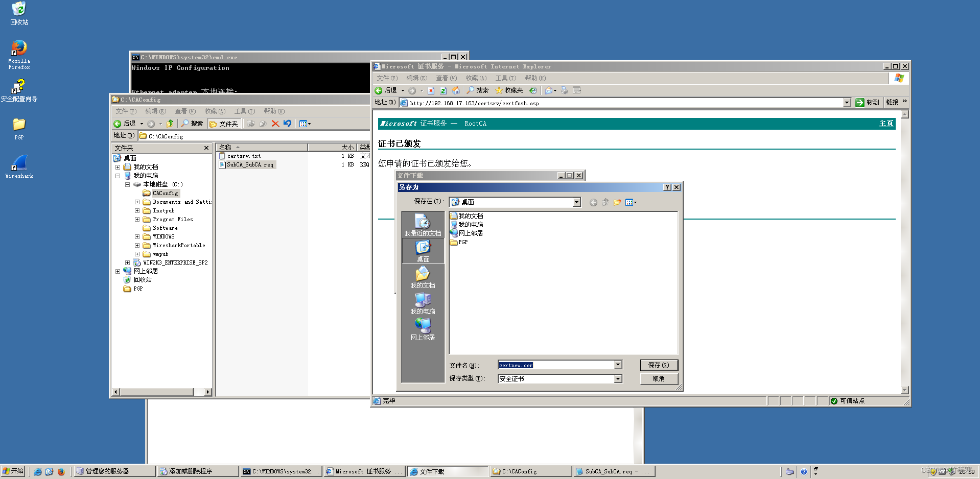Image resolution: width=980 pixels, height=479 pixels.
Task: Open the Home link in certificate services banner
Action: [x=886, y=124]
